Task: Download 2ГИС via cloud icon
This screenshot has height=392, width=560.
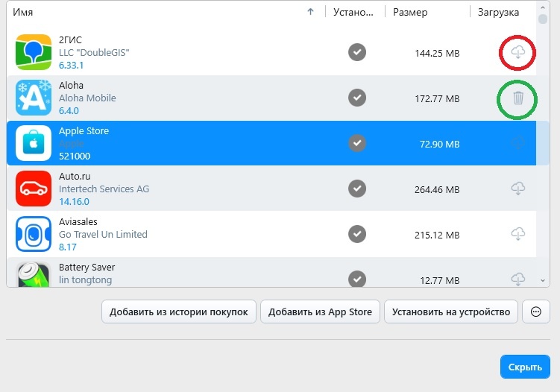Action: 517,52
